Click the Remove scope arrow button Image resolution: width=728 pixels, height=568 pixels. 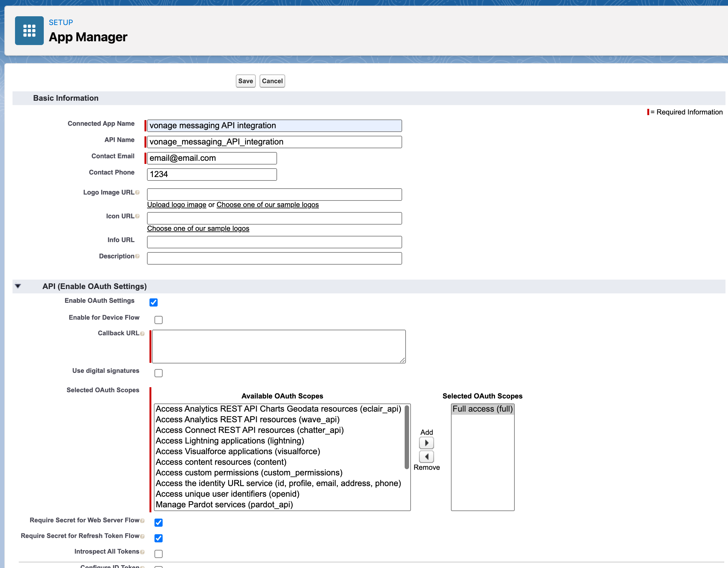pyautogui.click(x=426, y=456)
